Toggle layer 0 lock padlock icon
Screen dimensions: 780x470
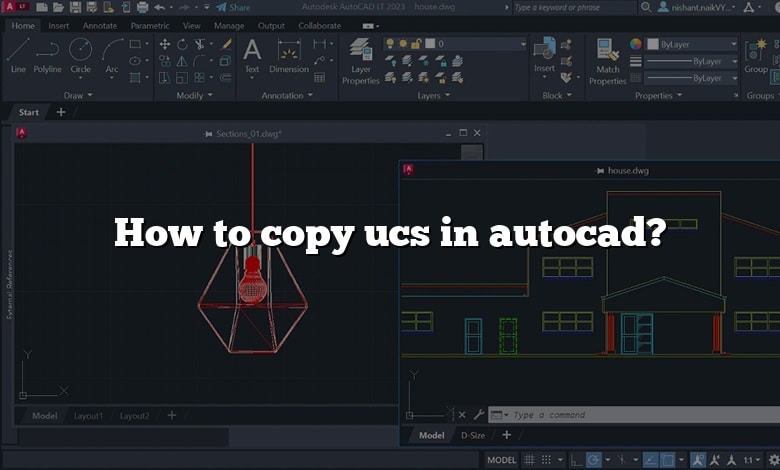click(x=416, y=44)
